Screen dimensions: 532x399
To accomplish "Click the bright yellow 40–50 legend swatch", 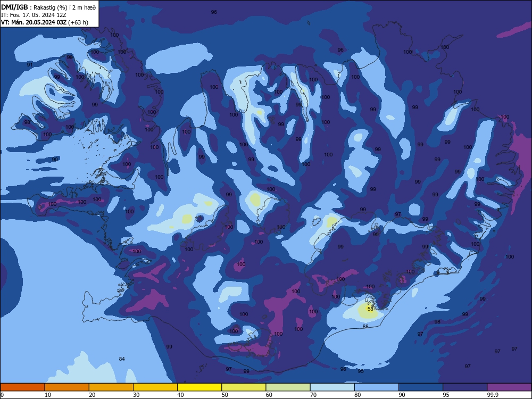I will coord(199,387).
